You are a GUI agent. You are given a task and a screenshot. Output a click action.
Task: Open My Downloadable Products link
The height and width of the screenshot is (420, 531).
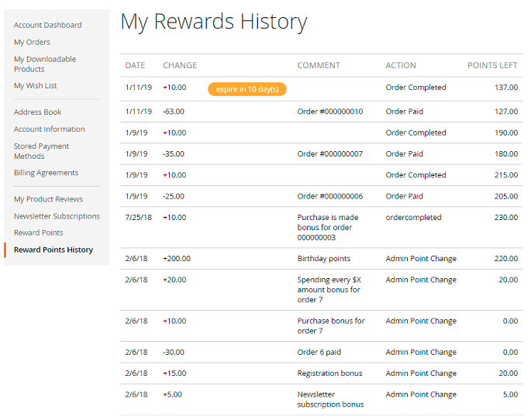click(45, 64)
